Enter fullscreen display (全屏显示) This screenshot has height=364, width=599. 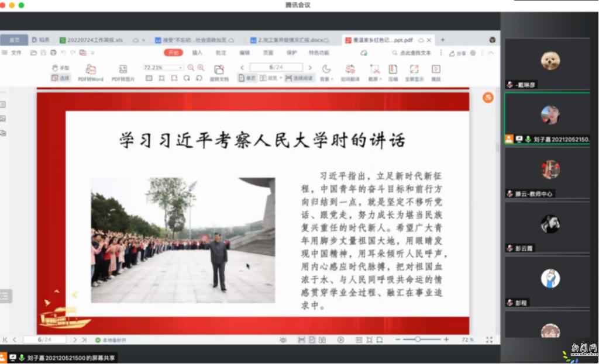[x=414, y=73]
